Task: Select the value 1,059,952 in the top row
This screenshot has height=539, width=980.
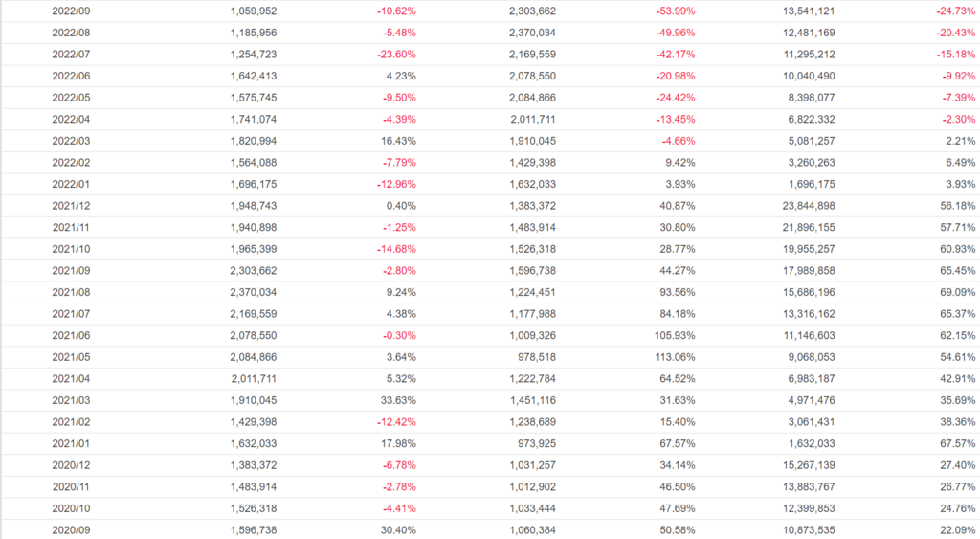Action: pos(254,11)
